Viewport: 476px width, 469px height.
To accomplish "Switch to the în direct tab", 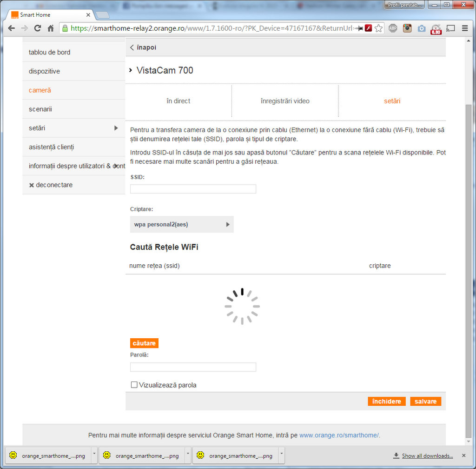I will click(x=178, y=101).
